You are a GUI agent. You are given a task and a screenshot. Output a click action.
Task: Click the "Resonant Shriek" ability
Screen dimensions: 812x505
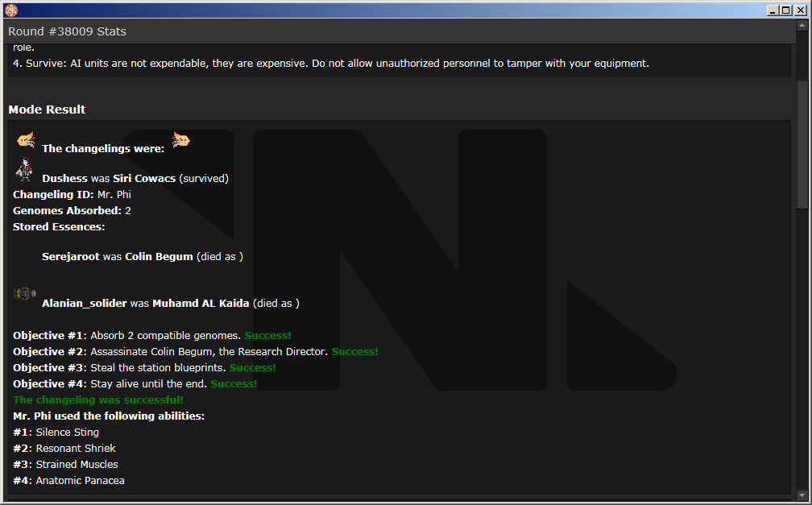[x=76, y=449]
